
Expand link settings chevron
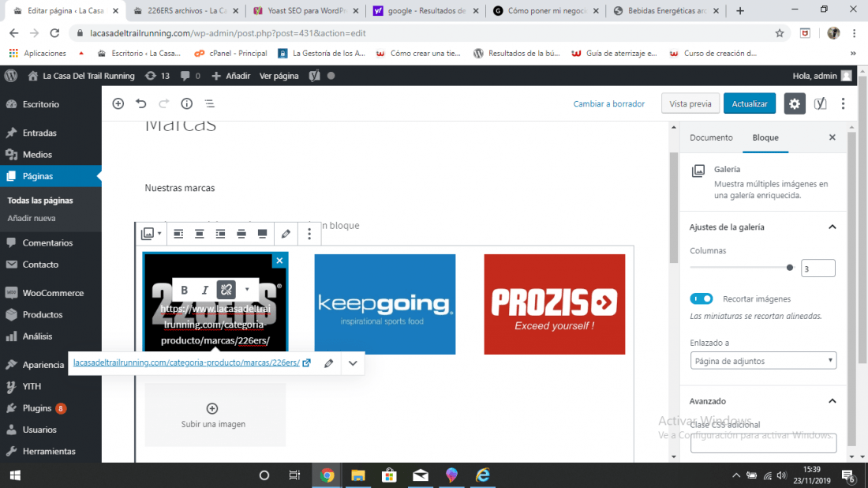[x=353, y=363]
